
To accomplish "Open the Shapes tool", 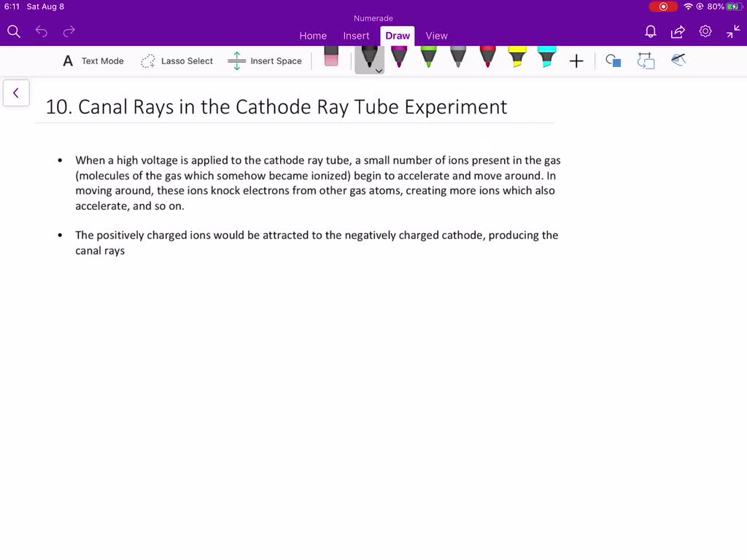I will click(614, 61).
